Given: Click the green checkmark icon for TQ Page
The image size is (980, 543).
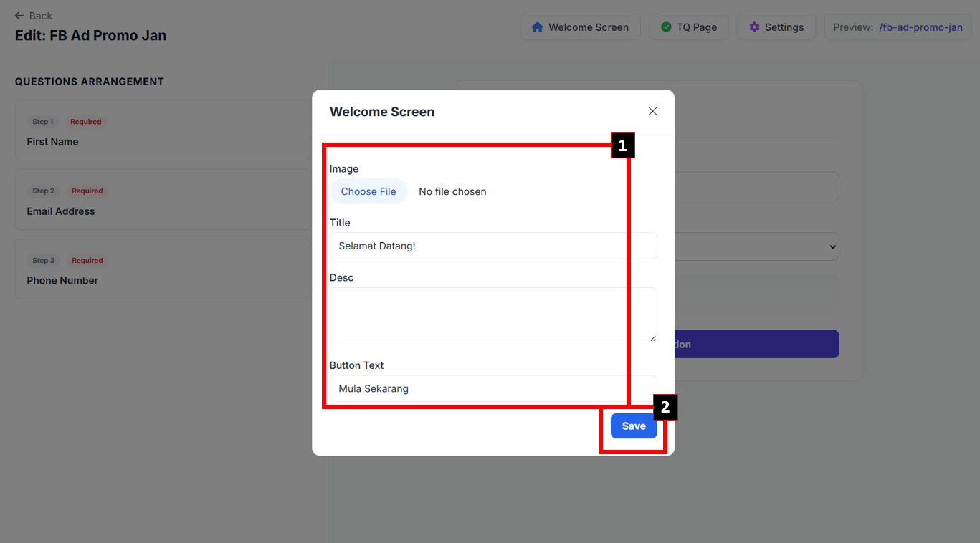Looking at the screenshot, I should tap(666, 27).
